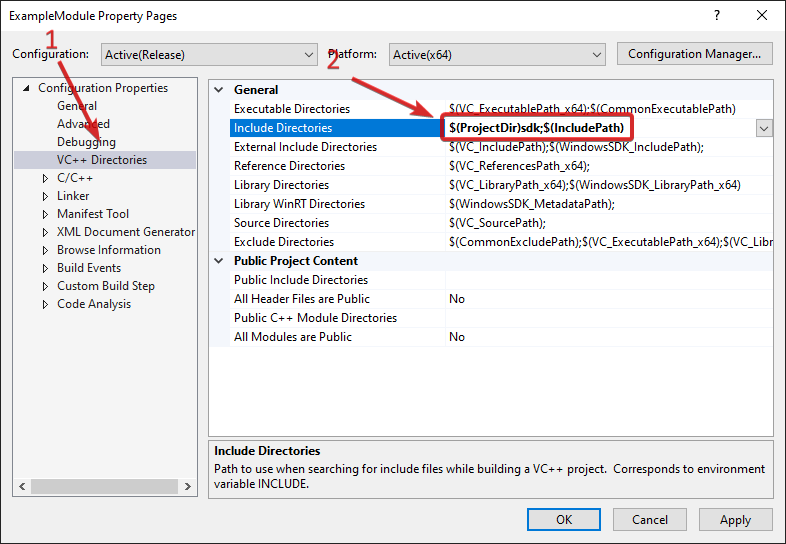Collapse the General property section
This screenshot has width=786, height=544.
(220, 90)
